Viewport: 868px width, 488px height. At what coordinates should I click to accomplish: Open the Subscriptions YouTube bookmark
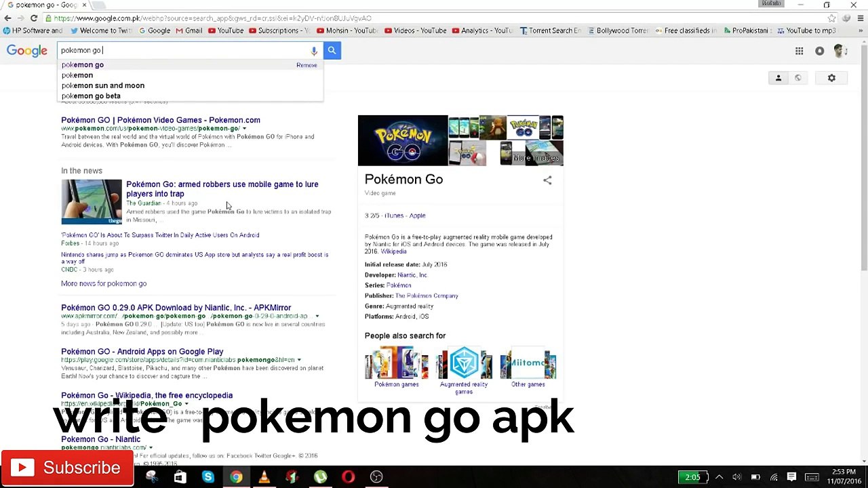pyautogui.click(x=279, y=30)
